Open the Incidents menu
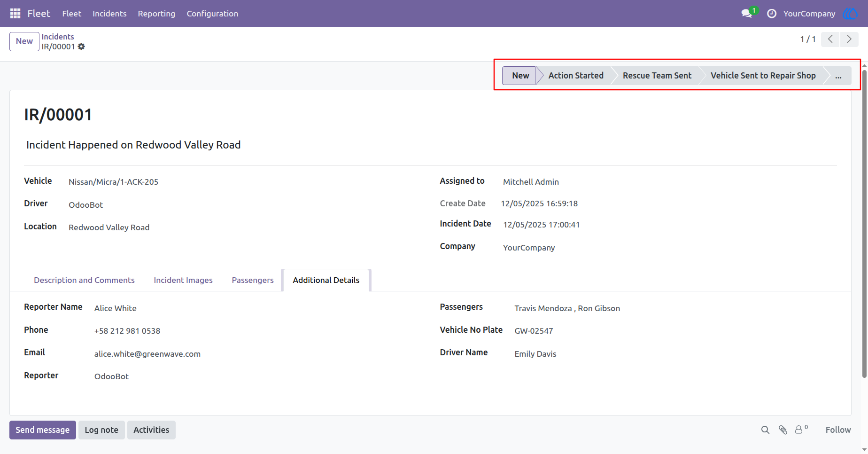Image resolution: width=868 pixels, height=454 pixels. [109, 14]
